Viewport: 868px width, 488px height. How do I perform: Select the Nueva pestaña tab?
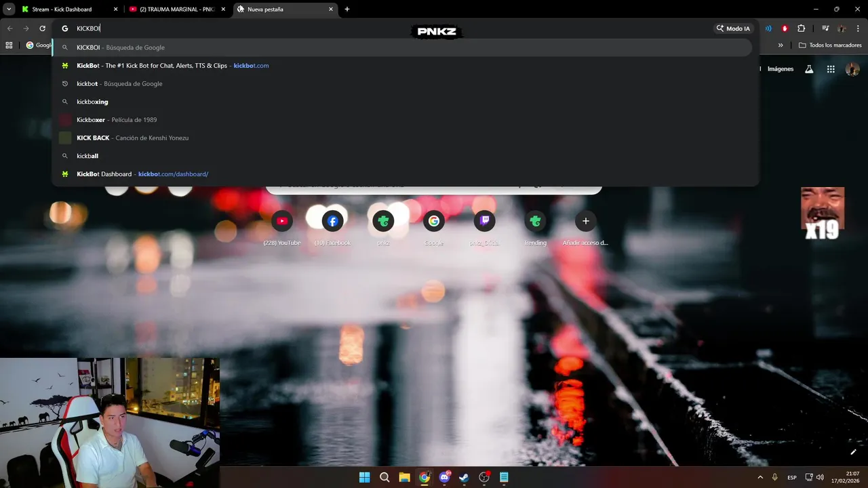click(x=285, y=9)
